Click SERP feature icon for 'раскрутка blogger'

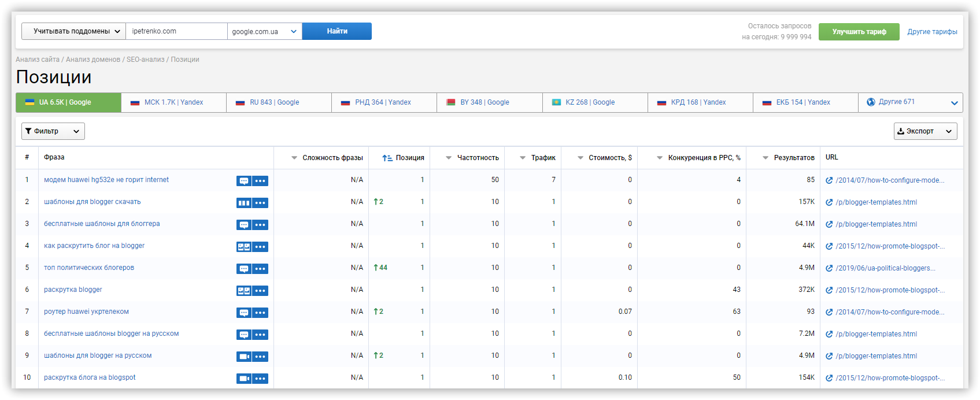[x=244, y=291]
